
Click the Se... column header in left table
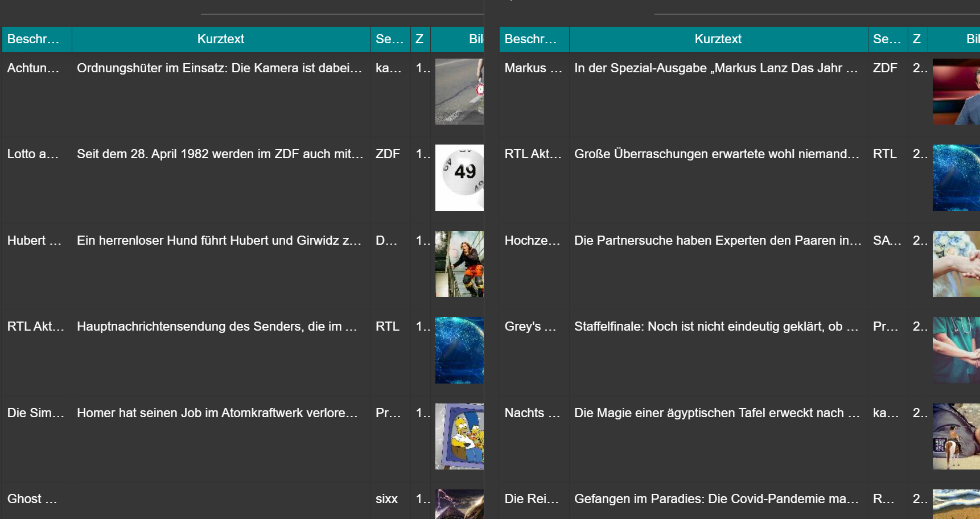[390, 39]
